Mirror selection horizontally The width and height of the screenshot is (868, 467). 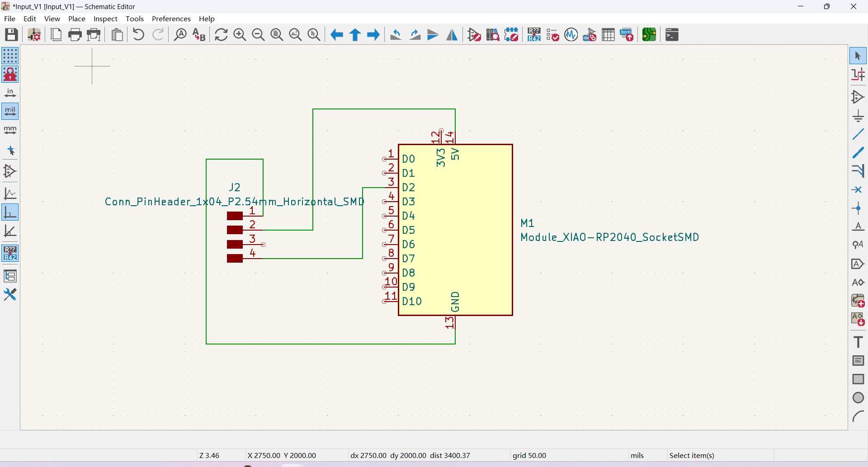452,35
